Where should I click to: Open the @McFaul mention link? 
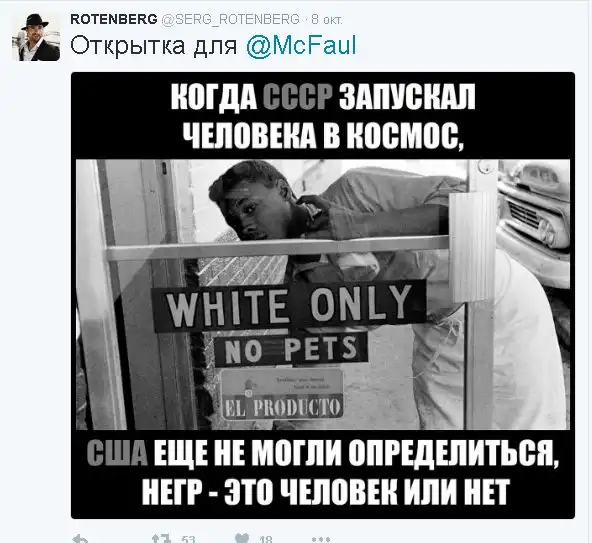[301, 45]
